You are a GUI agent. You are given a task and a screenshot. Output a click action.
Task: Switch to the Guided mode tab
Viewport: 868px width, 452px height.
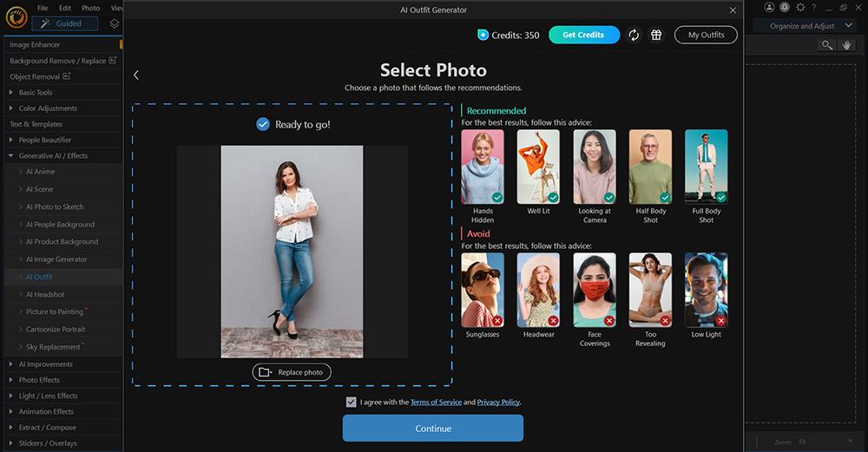click(65, 23)
